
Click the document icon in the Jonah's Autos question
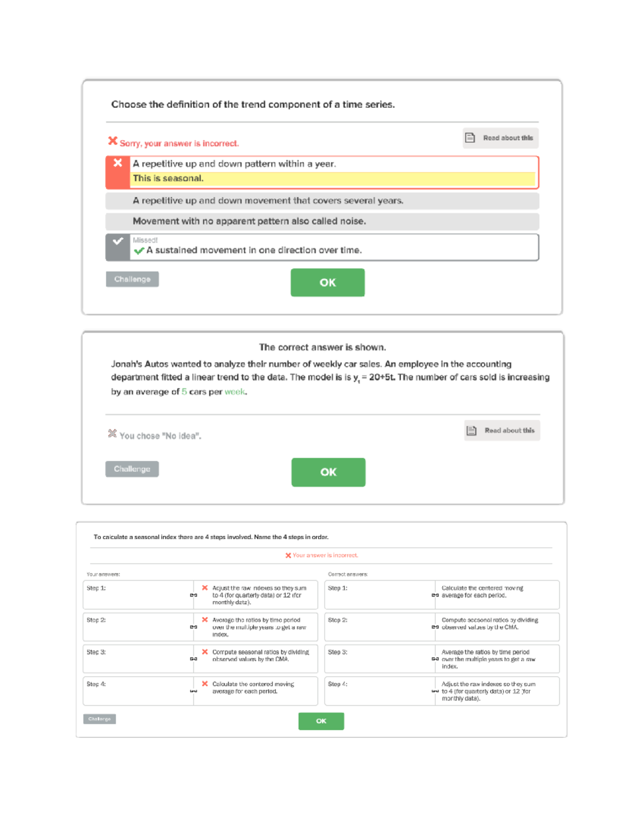[x=472, y=431]
